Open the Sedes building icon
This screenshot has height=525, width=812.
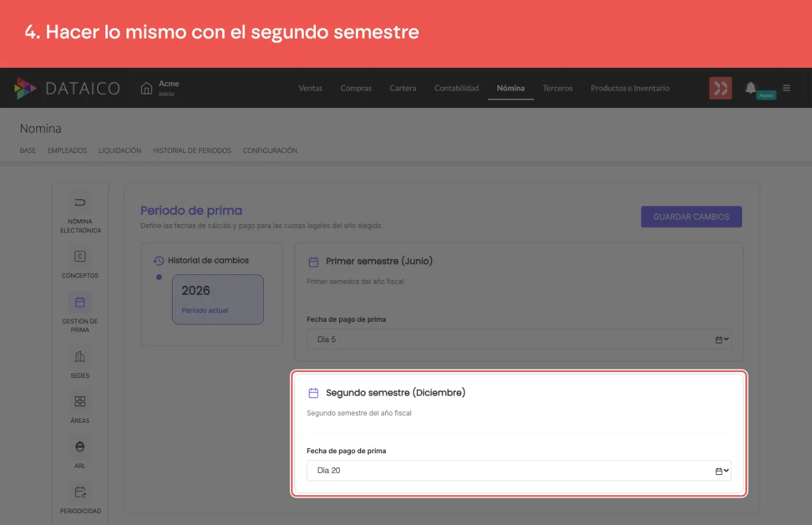pos(80,356)
